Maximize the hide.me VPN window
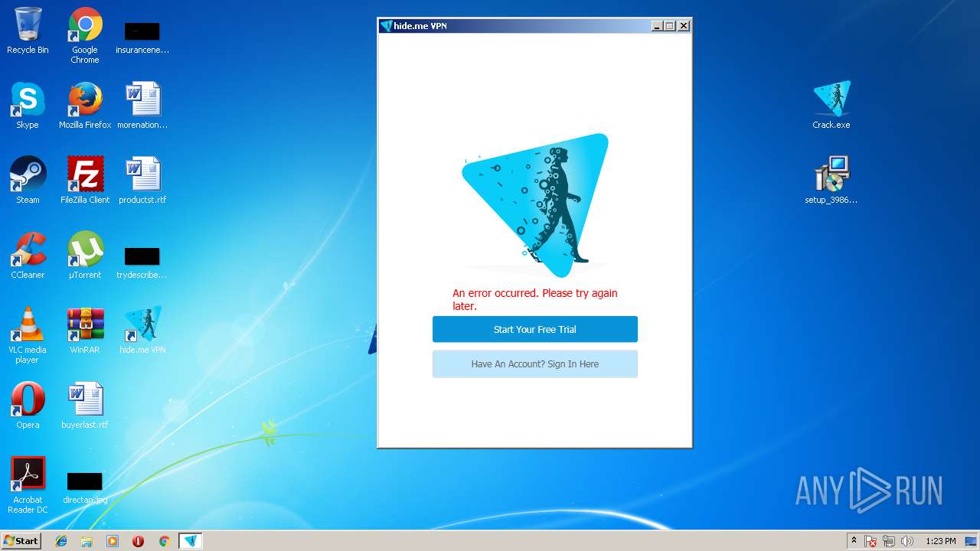The width and height of the screenshot is (980, 551). 670,26
